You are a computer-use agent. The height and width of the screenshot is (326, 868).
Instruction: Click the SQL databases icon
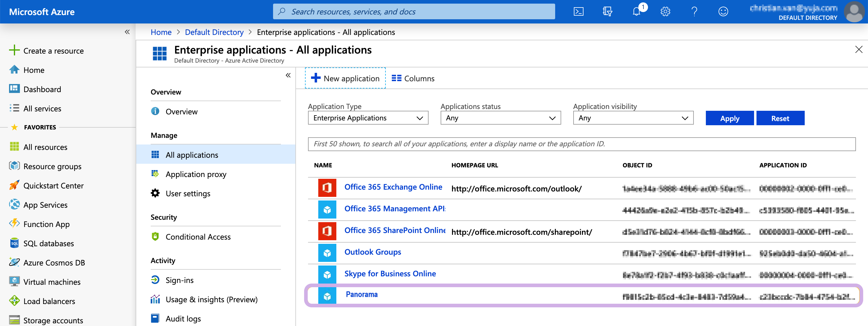pos(14,243)
